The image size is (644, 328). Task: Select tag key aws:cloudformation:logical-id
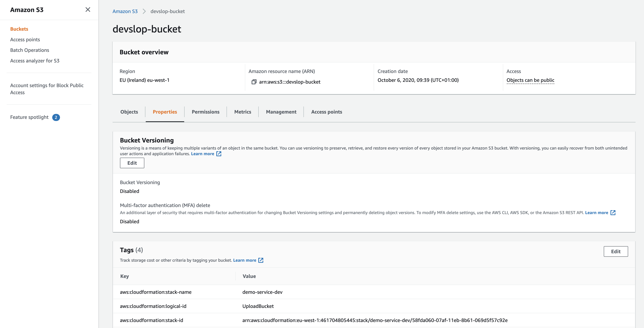pyautogui.click(x=153, y=306)
